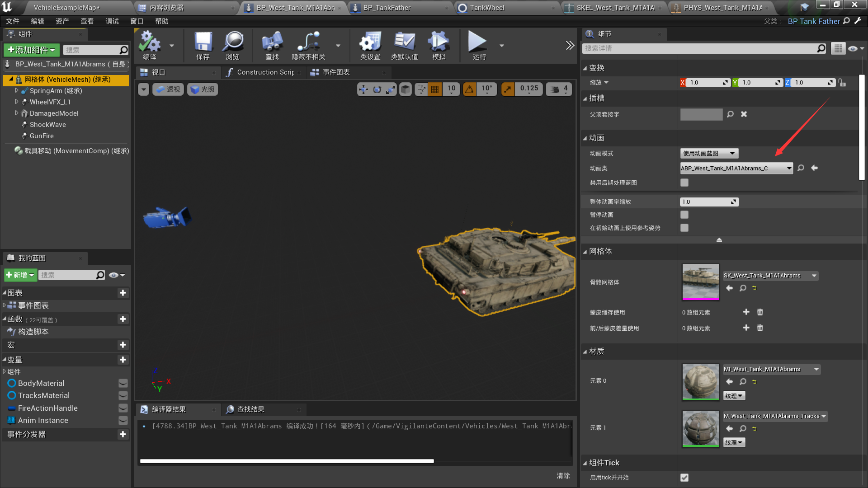Screen dimensions: 868x488
Task: Toggle the grid snapping icon in viewport
Action: coord(435,89)
